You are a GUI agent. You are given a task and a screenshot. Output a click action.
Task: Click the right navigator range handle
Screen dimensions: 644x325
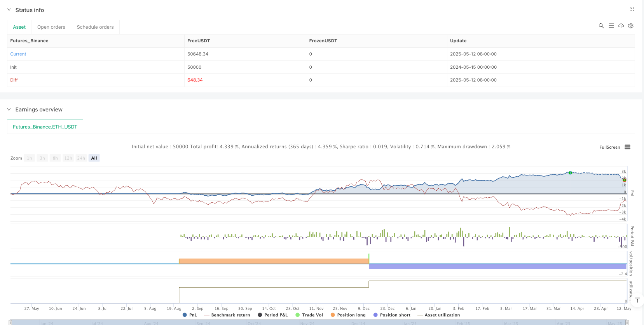pyautogui.click(x=627, y=322)
